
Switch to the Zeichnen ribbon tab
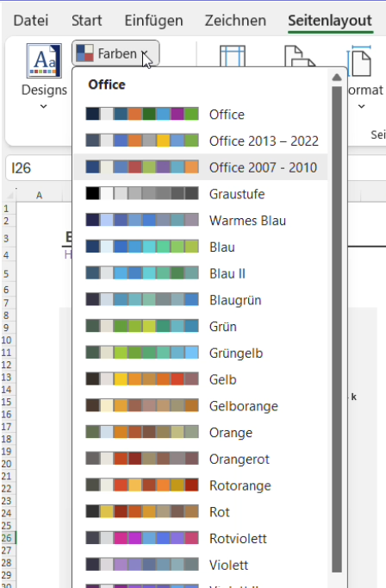[235, 20]
